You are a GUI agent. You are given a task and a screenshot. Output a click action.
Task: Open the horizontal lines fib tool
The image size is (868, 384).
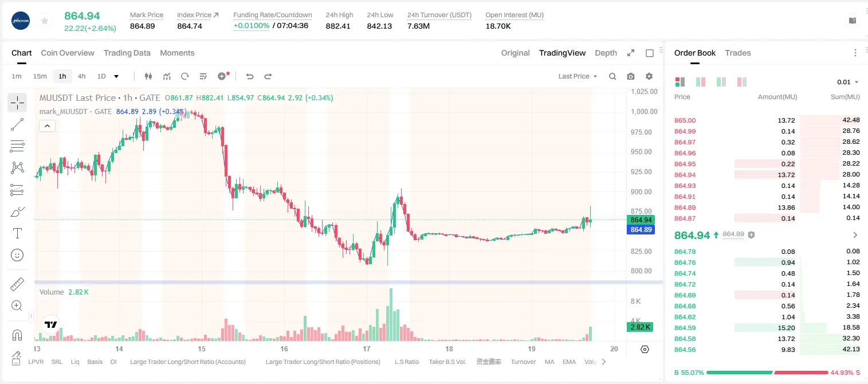(17, 146)
